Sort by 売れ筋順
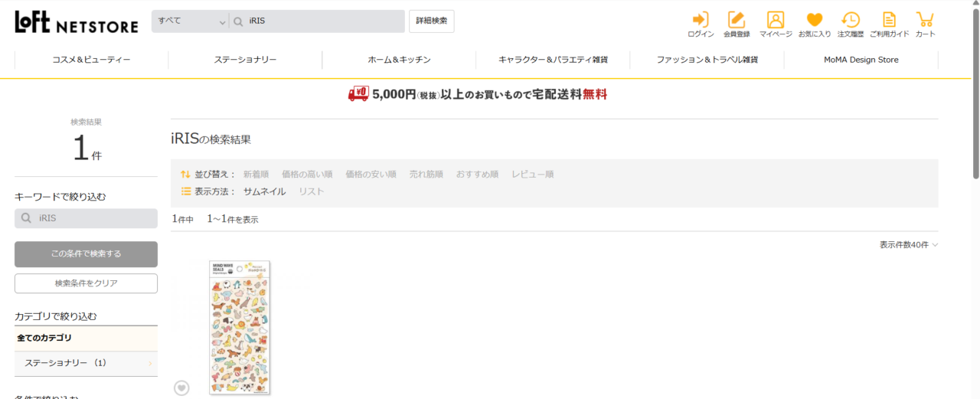Screen dimensions: 980x399 426,175
